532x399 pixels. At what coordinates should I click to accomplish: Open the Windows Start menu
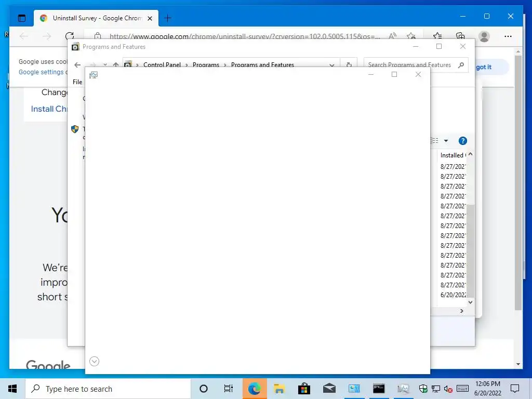point(12,389)
